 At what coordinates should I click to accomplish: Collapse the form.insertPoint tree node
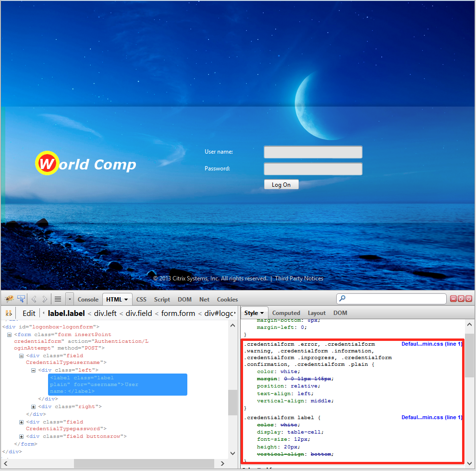[10, 335]
